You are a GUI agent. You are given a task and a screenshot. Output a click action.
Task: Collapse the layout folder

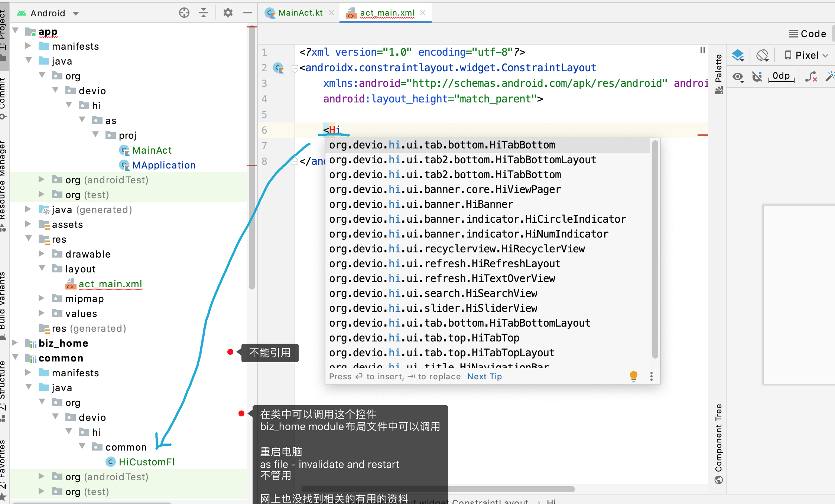coord(42,268)
